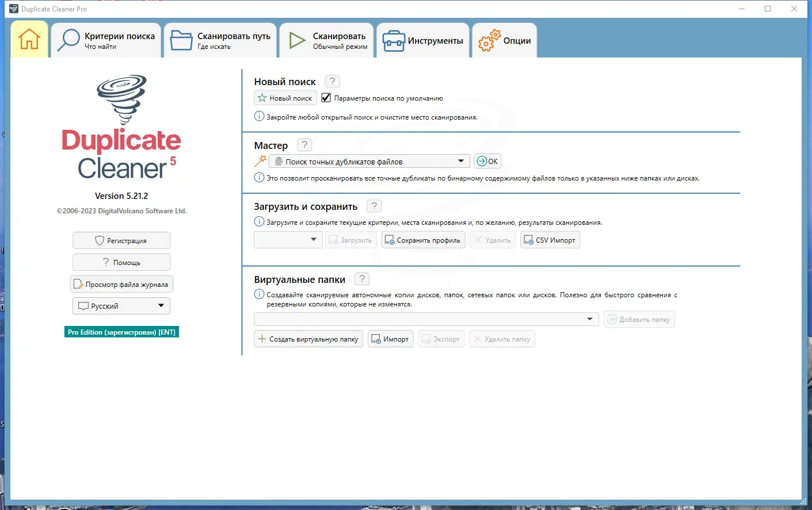Open Просмотр файла журнала log viewer
This screenshot has height=510, width=812.
[x=121, y=284]
